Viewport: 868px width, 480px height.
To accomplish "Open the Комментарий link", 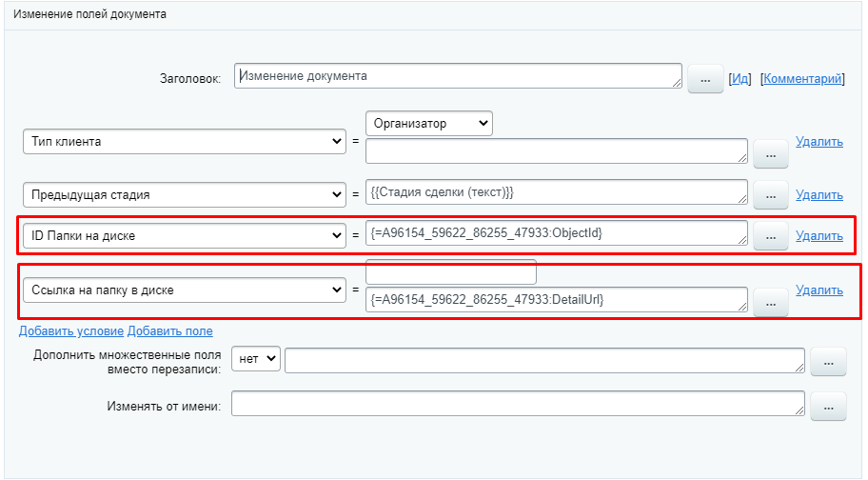I will [x=801, y=79].
